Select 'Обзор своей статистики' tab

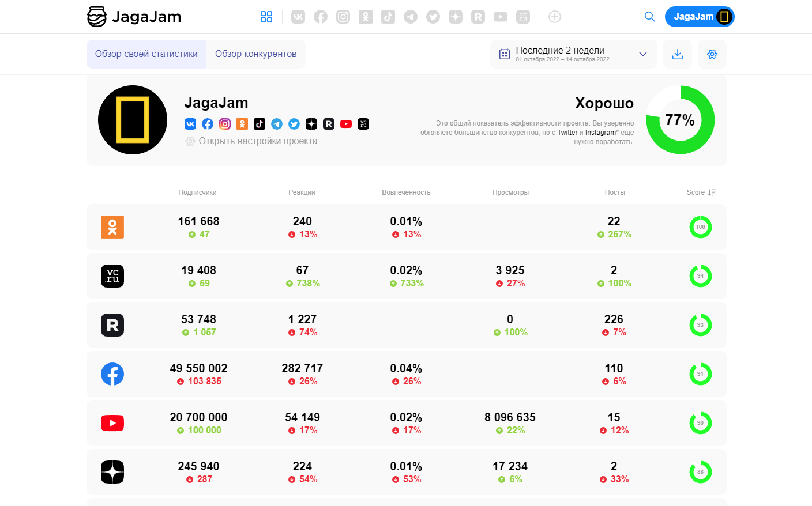point(146,54)
